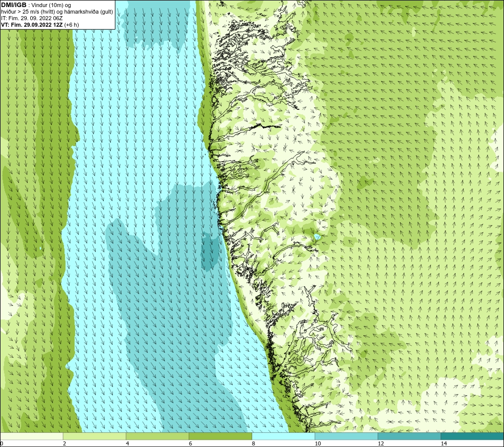Pick the medium green 4–6 m/s legend swatch
This screenshot has width=504, height=447.
click(157, 436)
